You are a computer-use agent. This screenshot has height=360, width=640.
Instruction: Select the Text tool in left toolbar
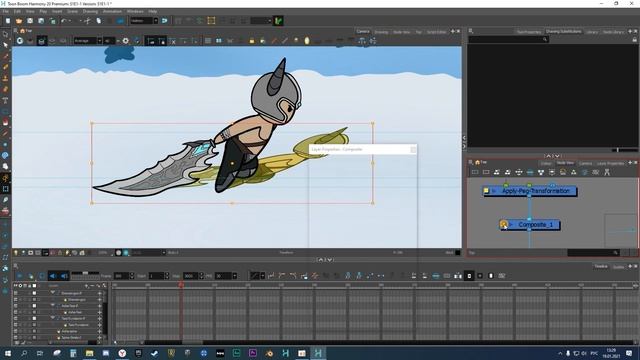click(x=5, y=100)
